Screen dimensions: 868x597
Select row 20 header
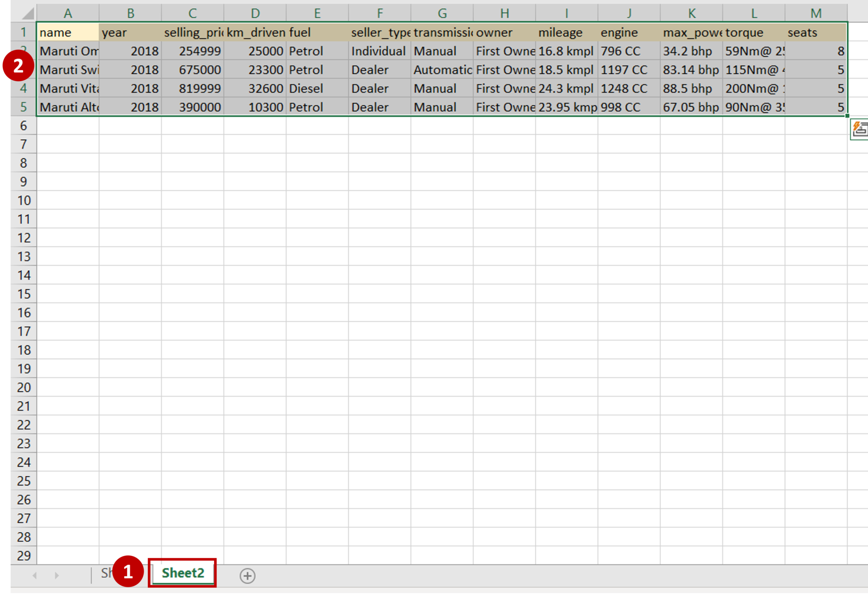24,387
